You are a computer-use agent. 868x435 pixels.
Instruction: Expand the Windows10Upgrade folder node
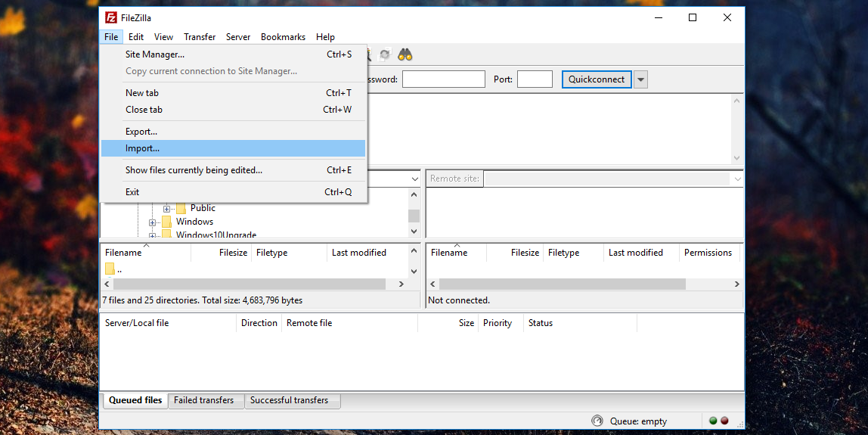152,235
